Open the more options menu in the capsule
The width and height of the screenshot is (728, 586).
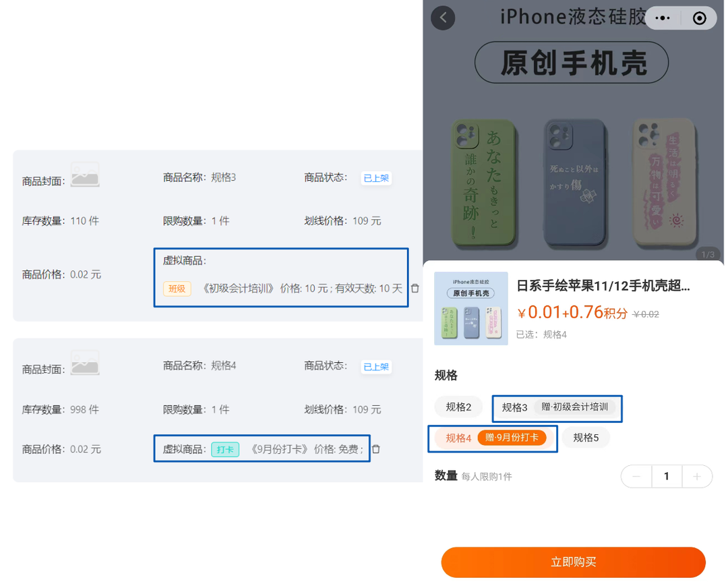click(664, 18)
